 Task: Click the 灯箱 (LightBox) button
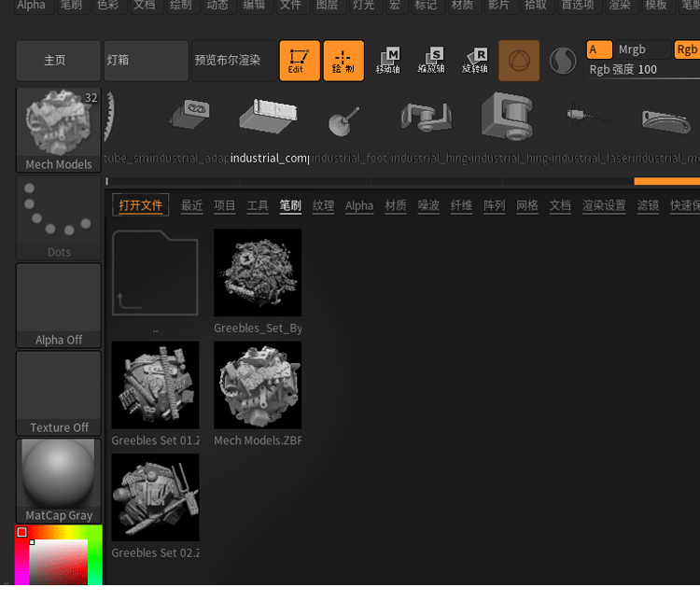[145, 61]
